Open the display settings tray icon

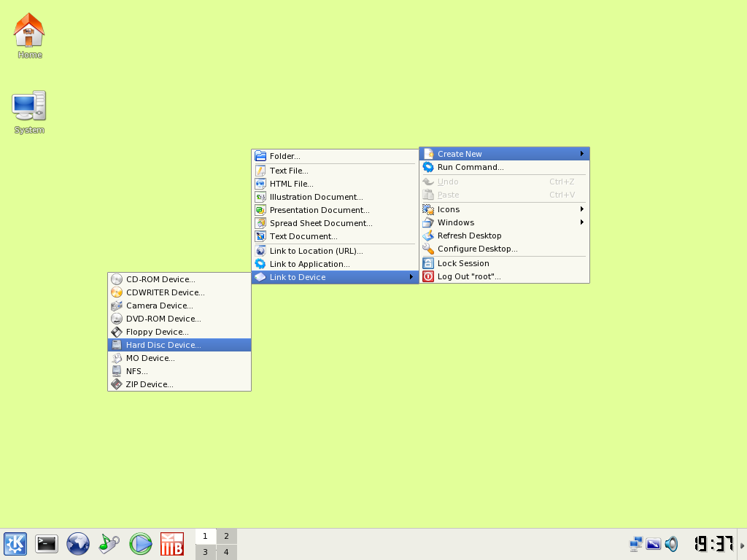(654, 544)
